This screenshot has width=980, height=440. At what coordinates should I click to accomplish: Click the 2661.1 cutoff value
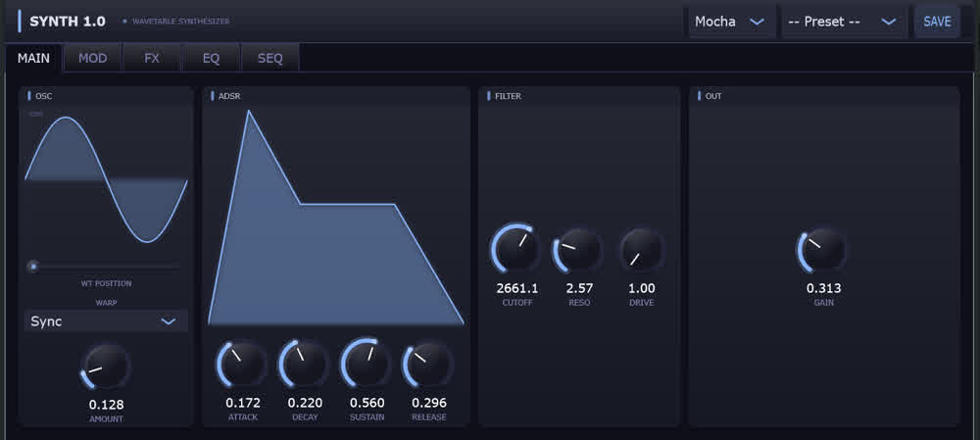[516, 288]
